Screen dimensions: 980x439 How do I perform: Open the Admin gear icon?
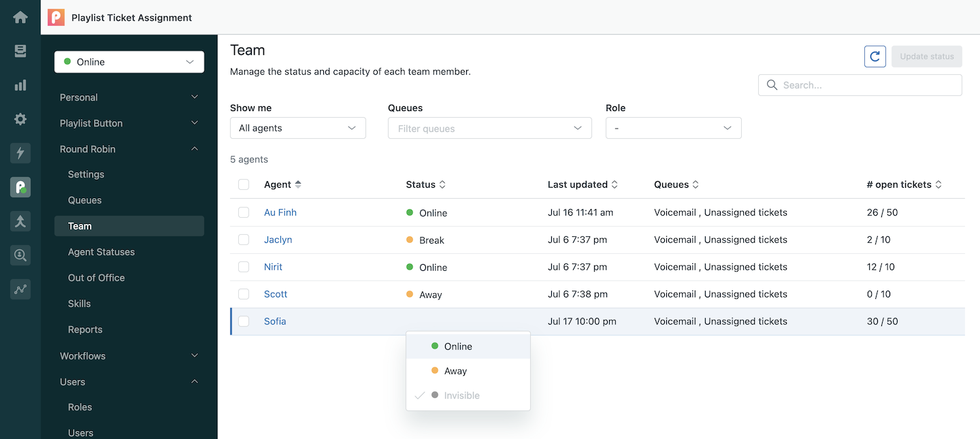[20, 119]
